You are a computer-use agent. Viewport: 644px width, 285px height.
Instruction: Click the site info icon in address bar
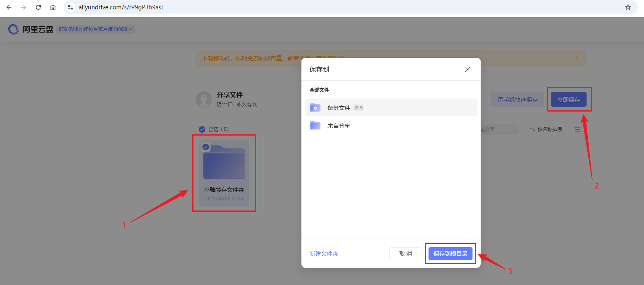[x=70, y=7]
